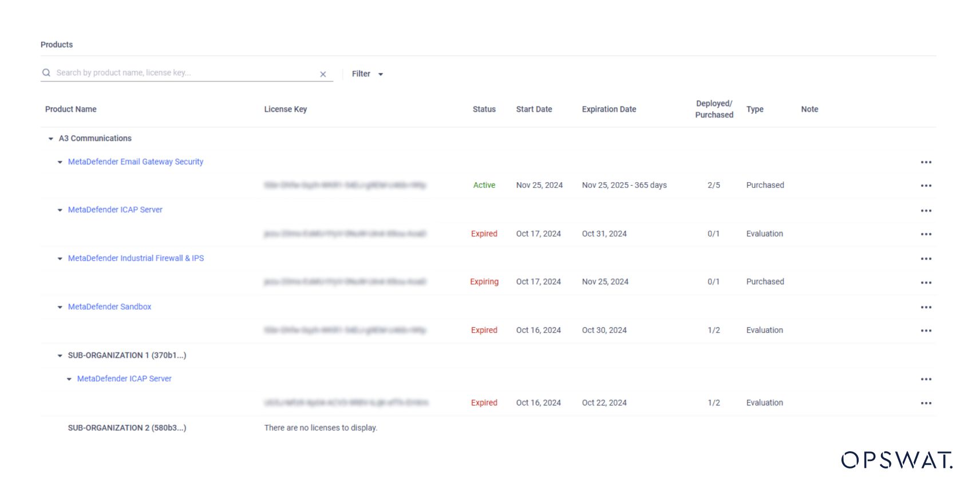This screenshot has width=980, height=496.
Task: Open the Filter dropdown
Action: [367, 74]
